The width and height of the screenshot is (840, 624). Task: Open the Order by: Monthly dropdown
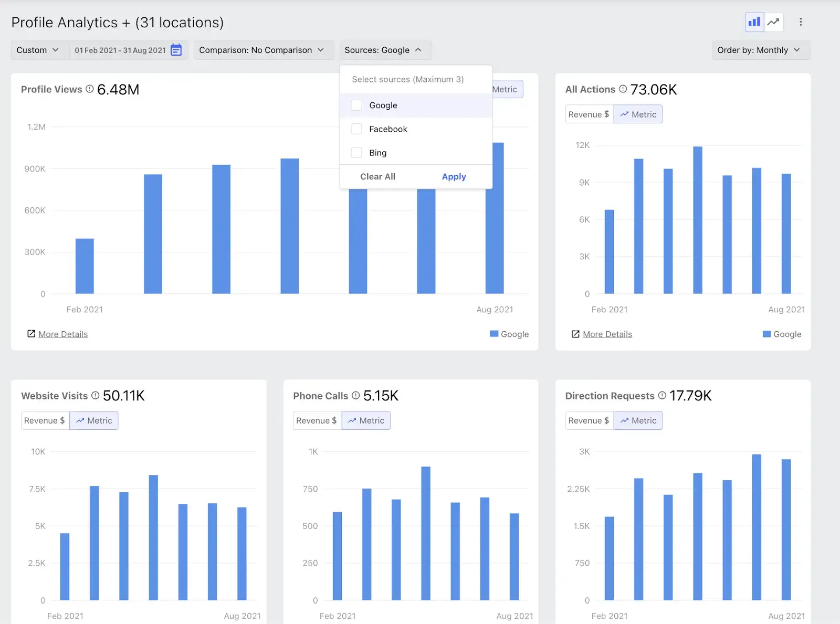coord(761,50)
